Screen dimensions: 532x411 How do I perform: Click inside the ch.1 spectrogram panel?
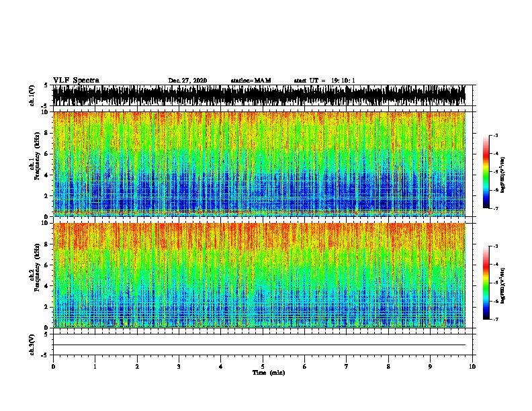click(x=259, y=164)
